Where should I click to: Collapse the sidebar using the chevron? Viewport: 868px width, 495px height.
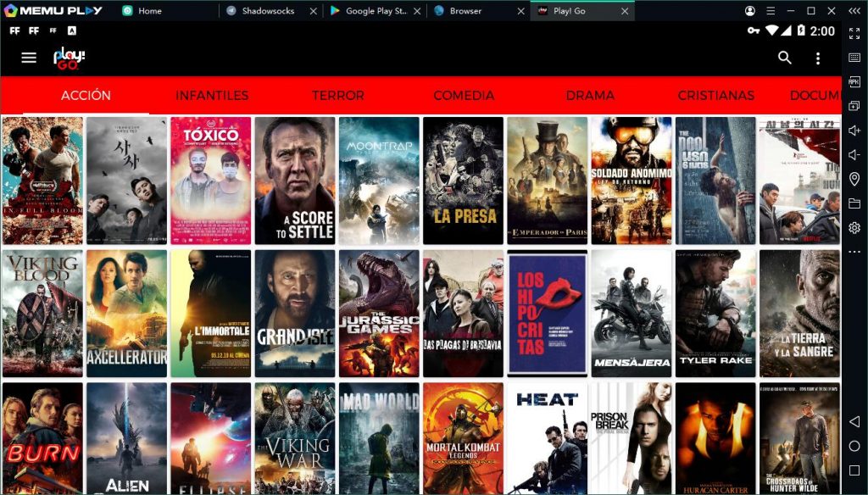click(855, 10)
